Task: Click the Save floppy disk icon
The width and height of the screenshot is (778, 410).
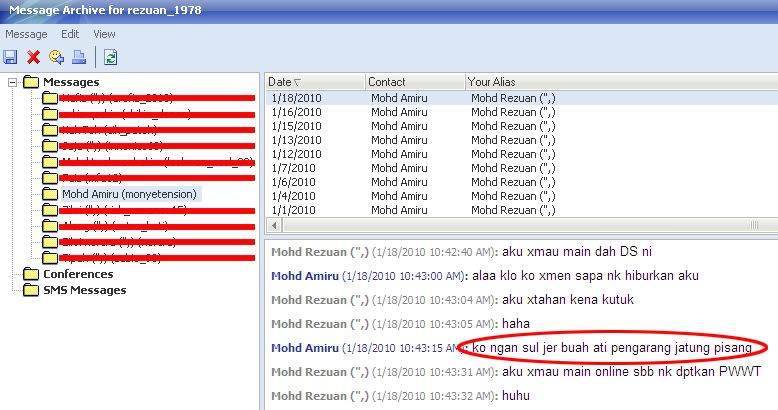Action: click(x=11, y=57)
